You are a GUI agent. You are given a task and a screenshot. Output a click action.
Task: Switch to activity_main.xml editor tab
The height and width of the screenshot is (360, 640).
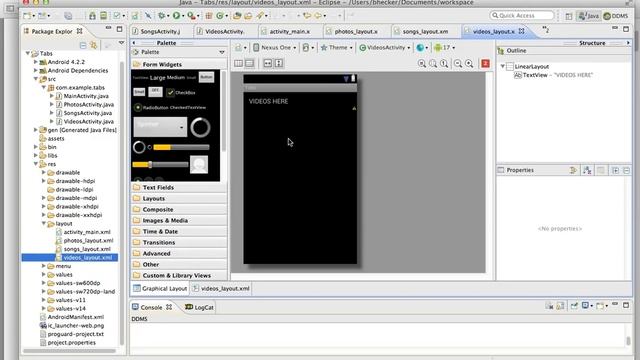point(289,31)
